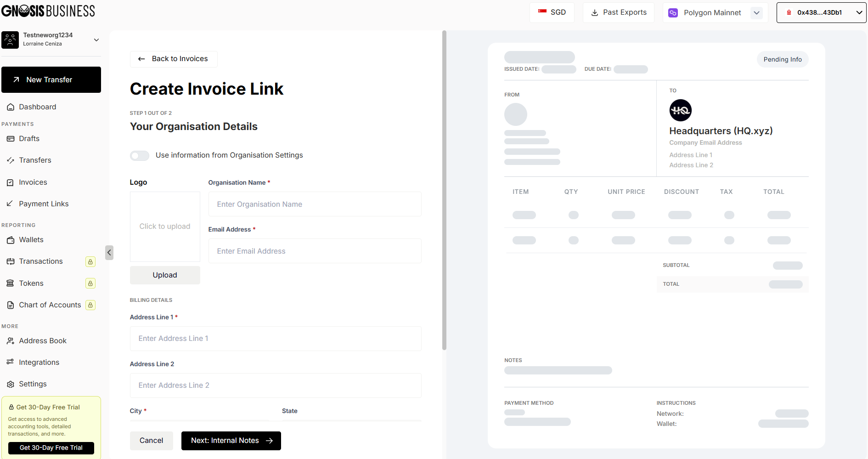Focus the Enter Organisation Name field
Screen dimensions: 868x459
315,204
